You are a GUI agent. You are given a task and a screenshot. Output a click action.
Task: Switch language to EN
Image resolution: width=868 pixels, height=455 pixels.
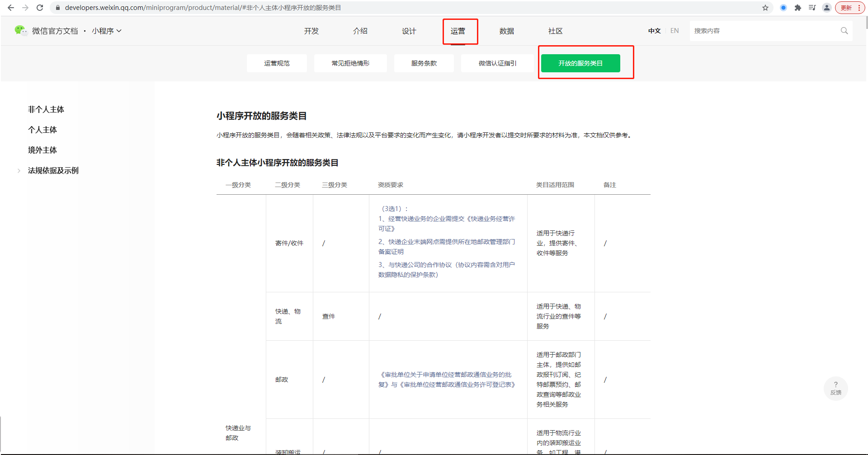pyautogui.click(x=675, y=31)
